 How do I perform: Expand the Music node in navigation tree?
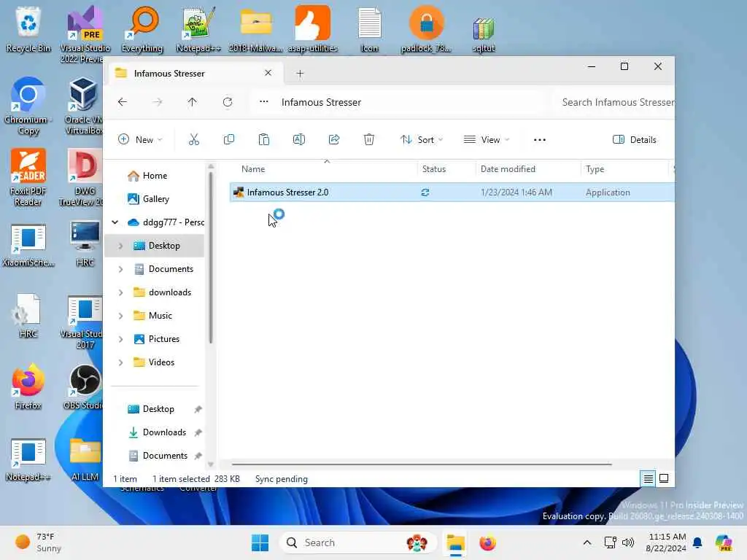tap(120, 316)
